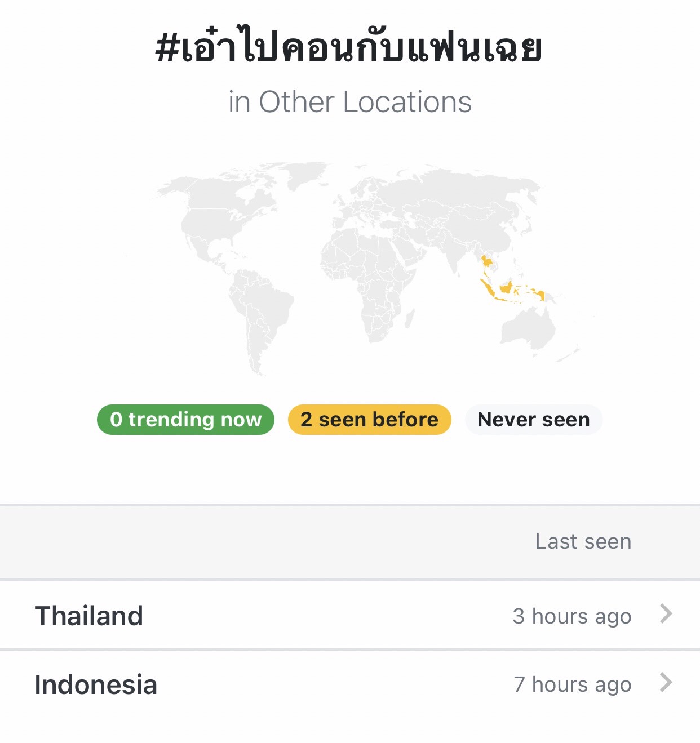Expand Indonesia row using its chevron arrow

[667, 684]
